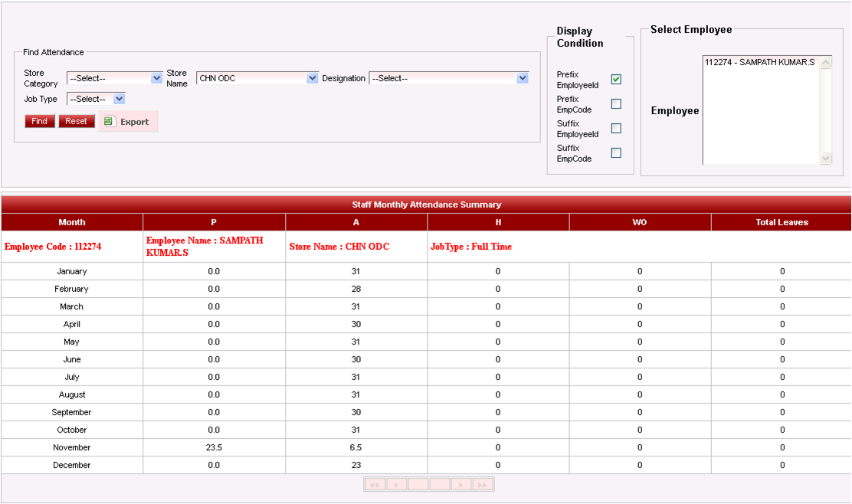Image resolution: width=852 pixels, height=504 pixels.
Task: Click the Employee list scrollbar up arrow
Action: click(x=826, y=63)
